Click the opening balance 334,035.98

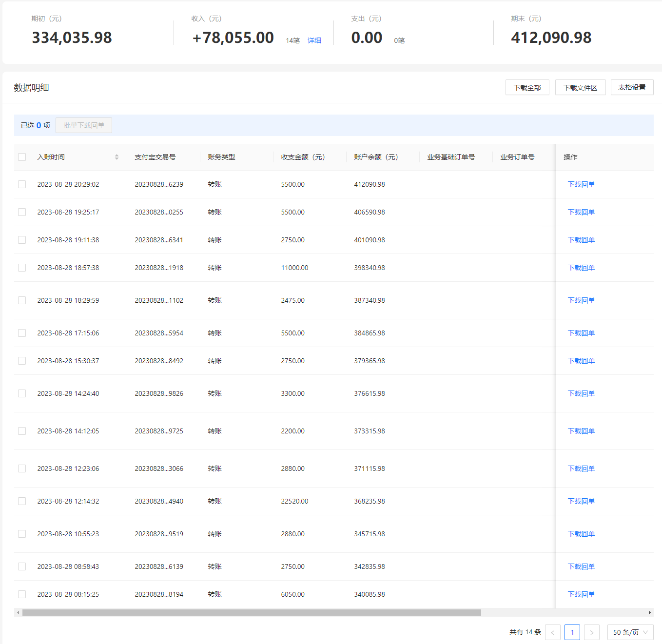tap(72, 38)
